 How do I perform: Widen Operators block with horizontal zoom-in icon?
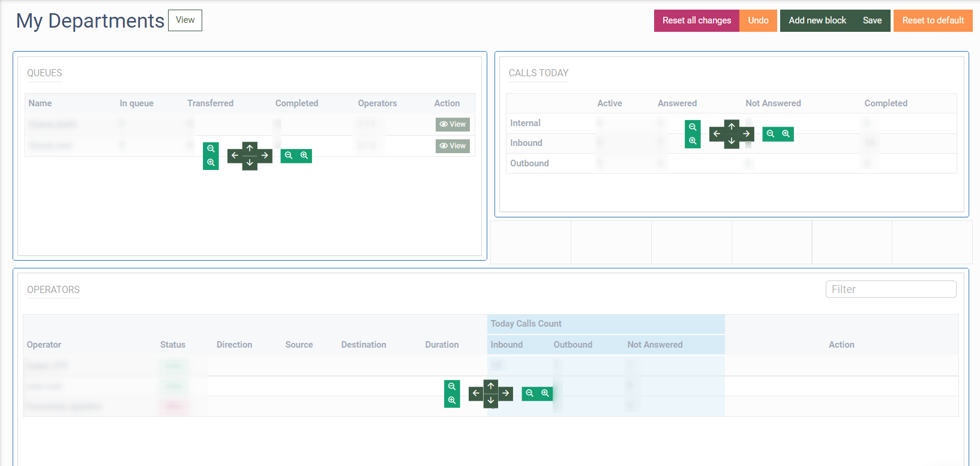click(x=545, y=393)
